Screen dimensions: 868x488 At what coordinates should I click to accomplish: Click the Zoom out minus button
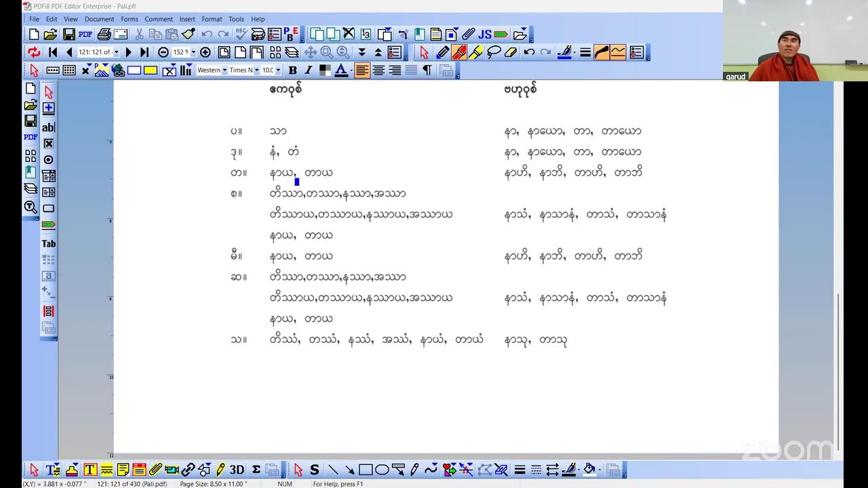point(163,52)
